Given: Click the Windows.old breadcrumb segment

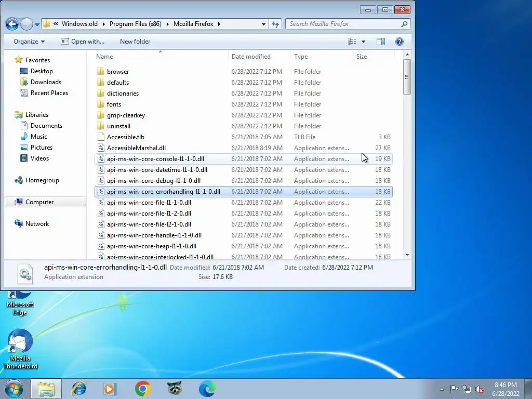Looking at the screenshot, I should [79, 24].
